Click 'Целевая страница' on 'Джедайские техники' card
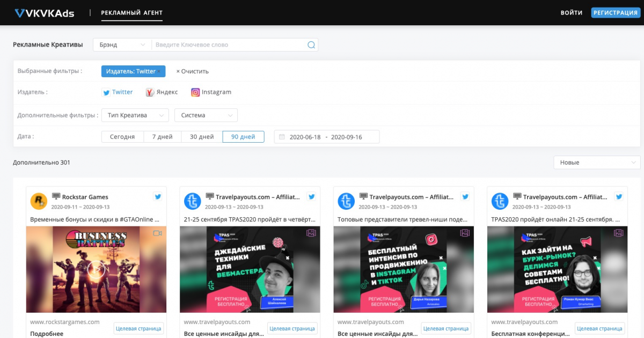Viewport: 644px width, 338px height. tap(292, 328)
